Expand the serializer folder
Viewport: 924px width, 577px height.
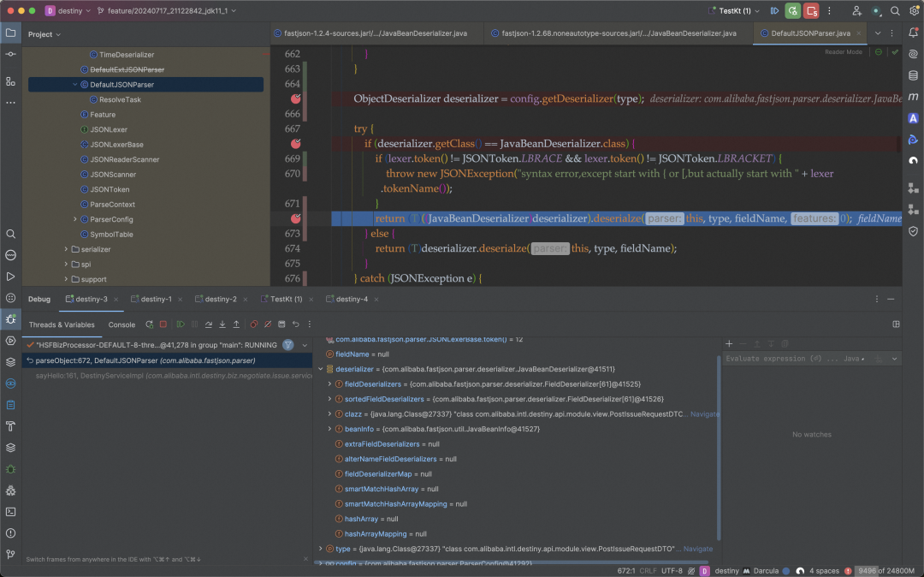coord(65,249)
